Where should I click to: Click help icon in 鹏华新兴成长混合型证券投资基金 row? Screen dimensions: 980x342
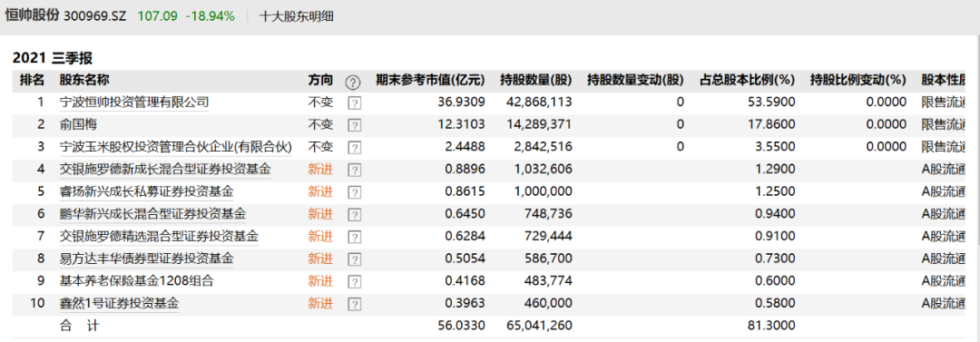tap(354, 215)
